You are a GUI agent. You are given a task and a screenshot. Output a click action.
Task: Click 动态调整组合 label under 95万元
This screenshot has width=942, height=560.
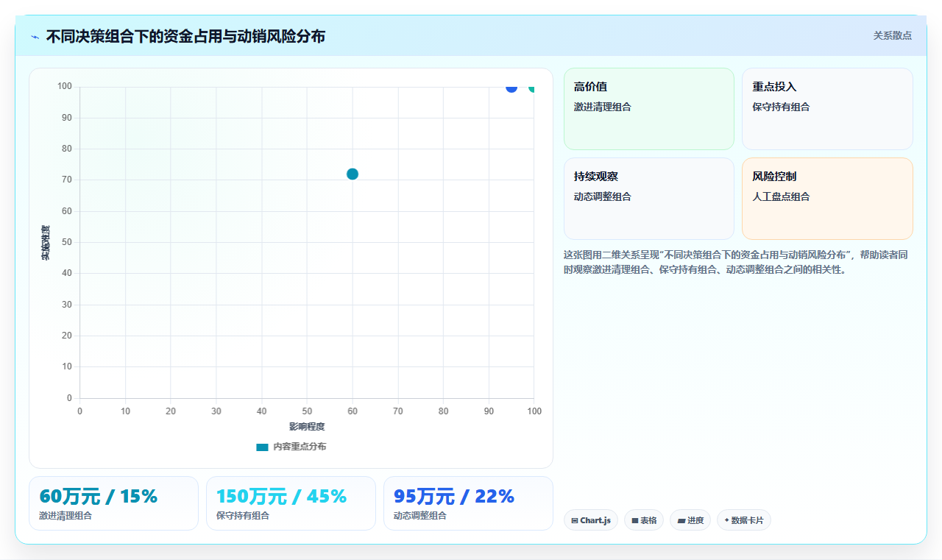420,516
